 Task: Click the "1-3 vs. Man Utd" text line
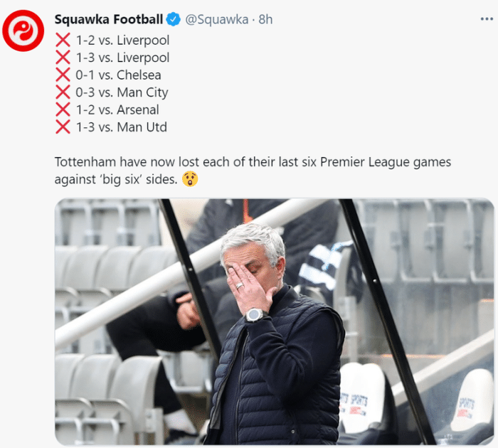coord(122,127)
